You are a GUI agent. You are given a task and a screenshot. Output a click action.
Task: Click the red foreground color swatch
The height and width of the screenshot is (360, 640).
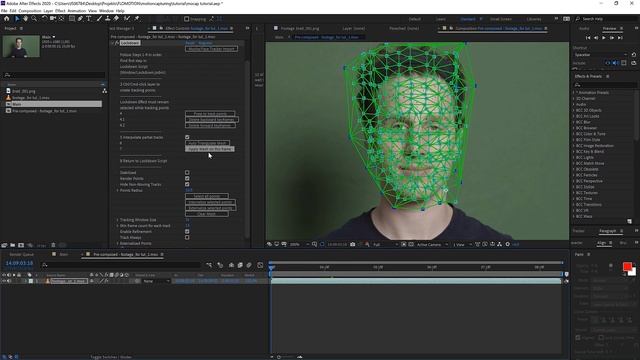627,267
